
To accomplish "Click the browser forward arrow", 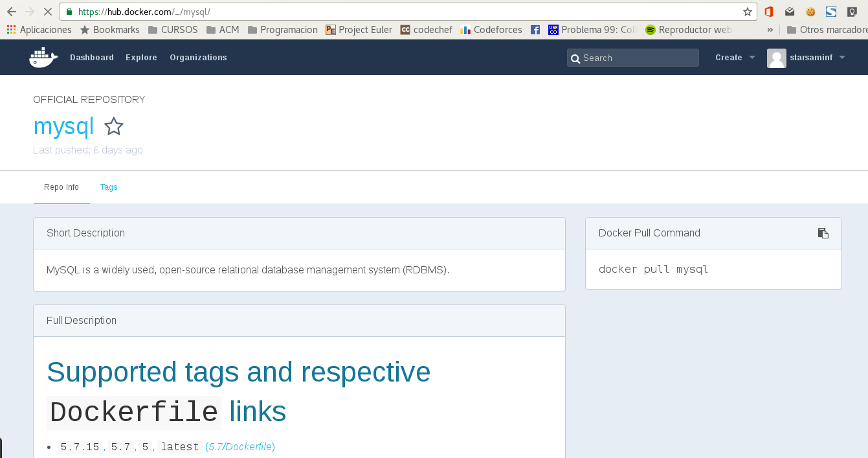I will point(29,12).
